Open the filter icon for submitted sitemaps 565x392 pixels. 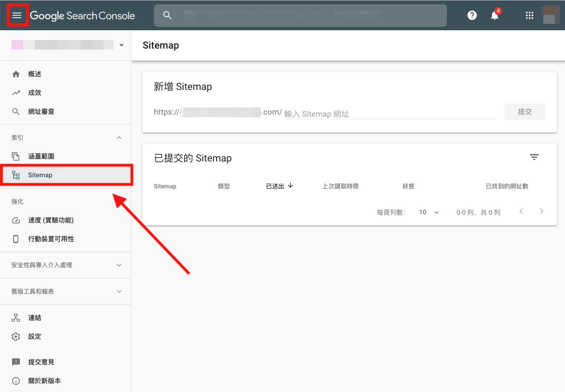point(534,157)
